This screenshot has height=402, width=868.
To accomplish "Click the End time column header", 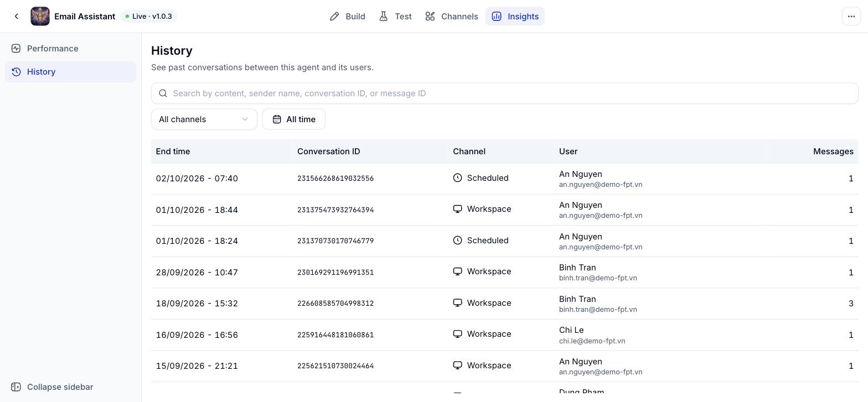I will click(173, 152).
